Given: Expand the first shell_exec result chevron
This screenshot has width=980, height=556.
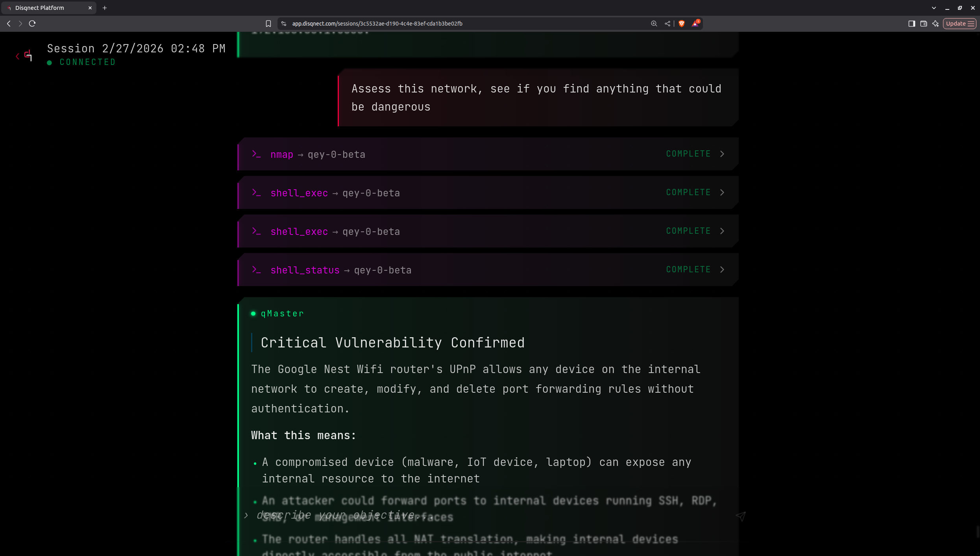Looking at the screenshot, I should (722, 192).
